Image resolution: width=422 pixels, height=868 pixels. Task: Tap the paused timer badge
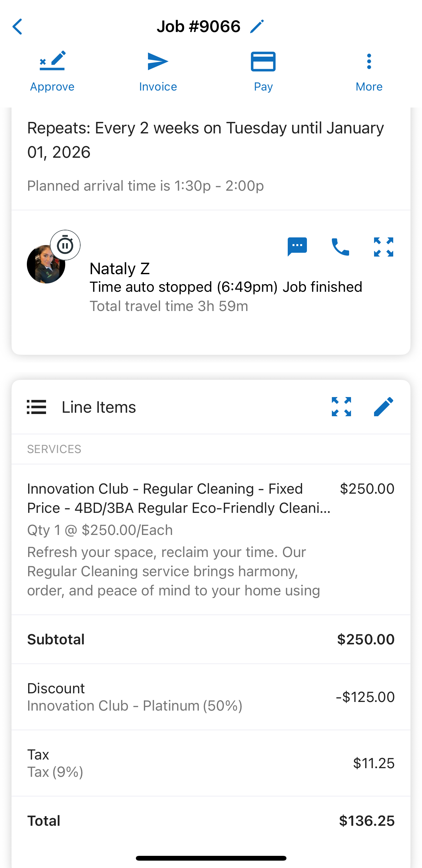(x=65, y=245)
